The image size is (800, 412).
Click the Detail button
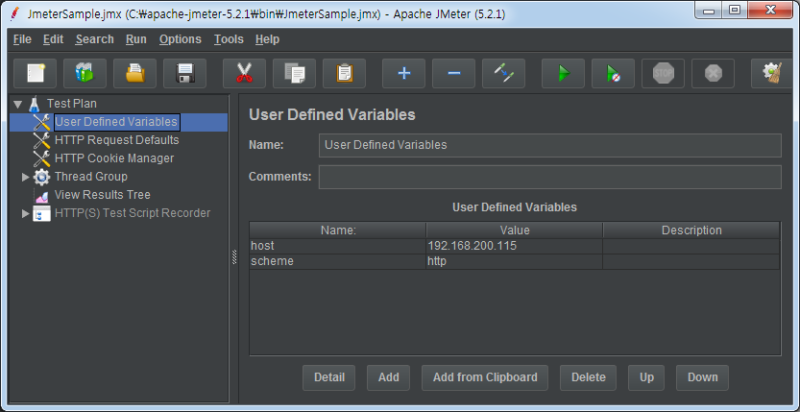[329, 378]
